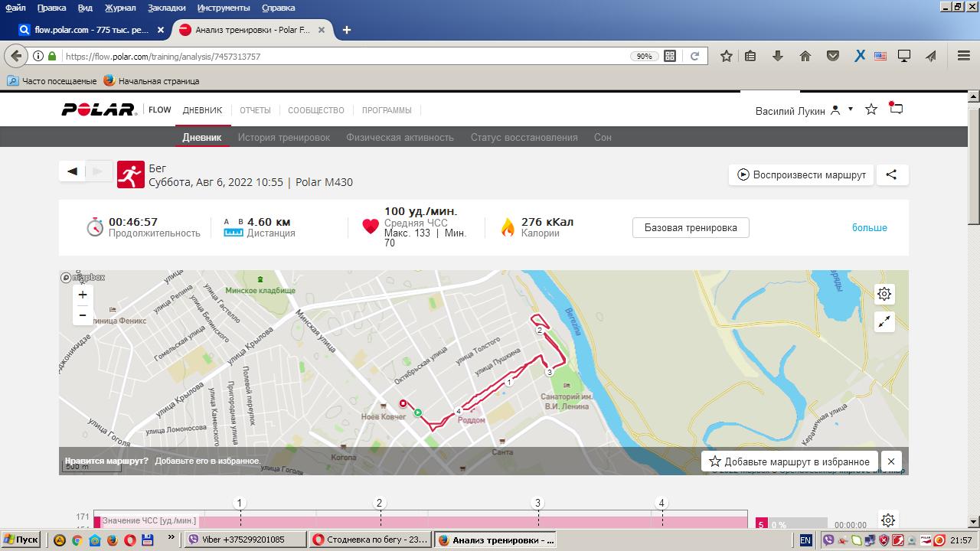Go to previous training with left arrow
Screen dimensions: 980x551
pos(72,171)
